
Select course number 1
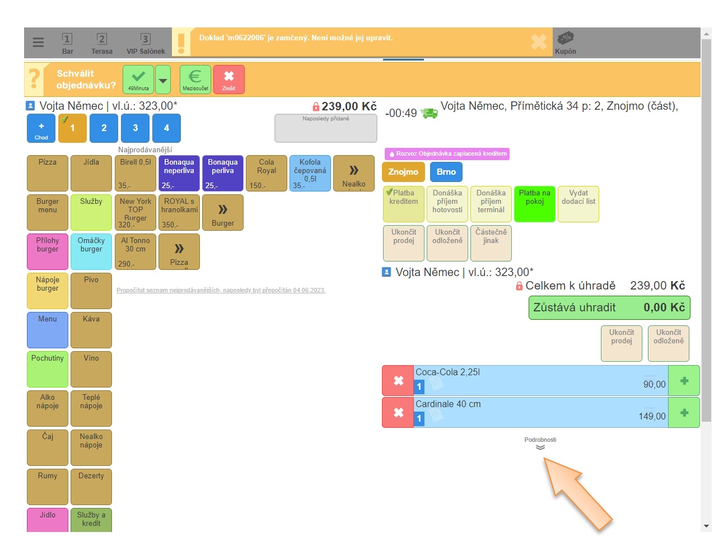pyautogui.click(x=72, y=128)
